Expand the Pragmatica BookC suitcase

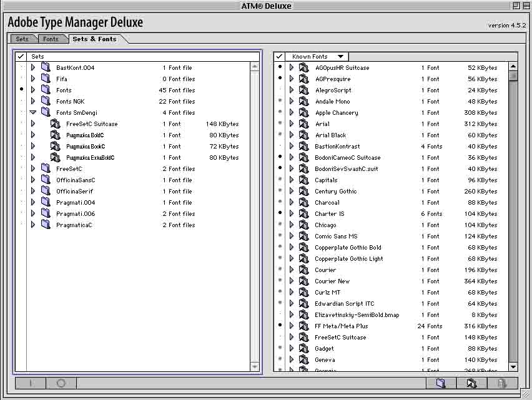pyautogui.click(x=33, y=146)
